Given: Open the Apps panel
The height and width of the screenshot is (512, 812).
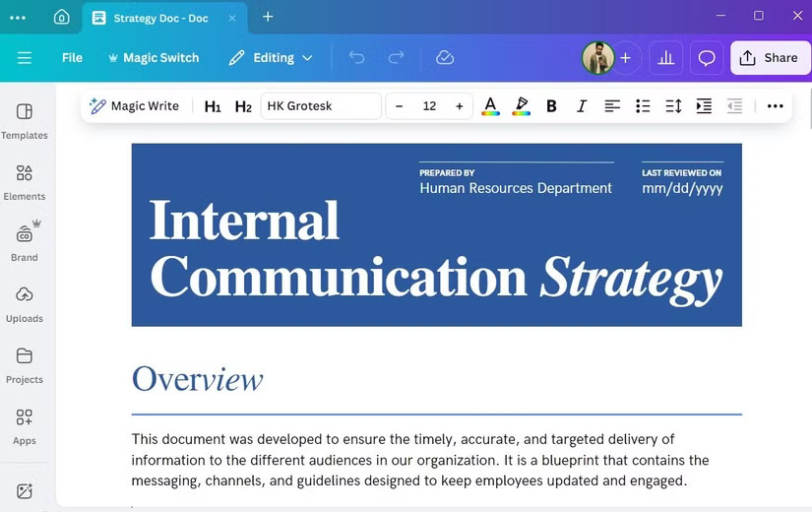Looking at the screenshot, I should coord(25,425).
